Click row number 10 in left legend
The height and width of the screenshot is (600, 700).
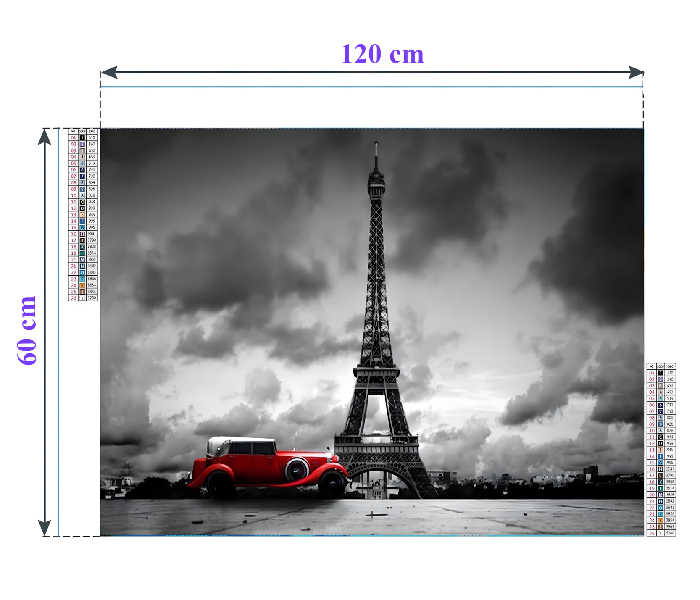[74, 195]
